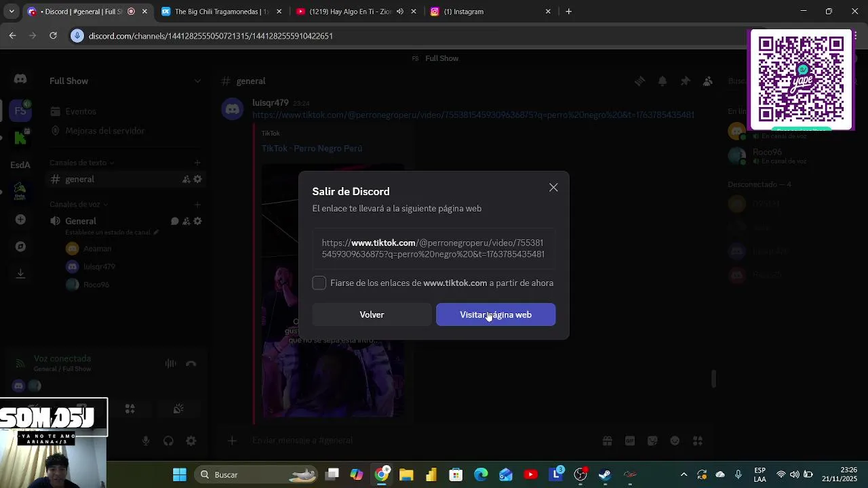Open Discord direct messages home icon
The height and width of the screenshot is (488, 868).
click(20, 79)
